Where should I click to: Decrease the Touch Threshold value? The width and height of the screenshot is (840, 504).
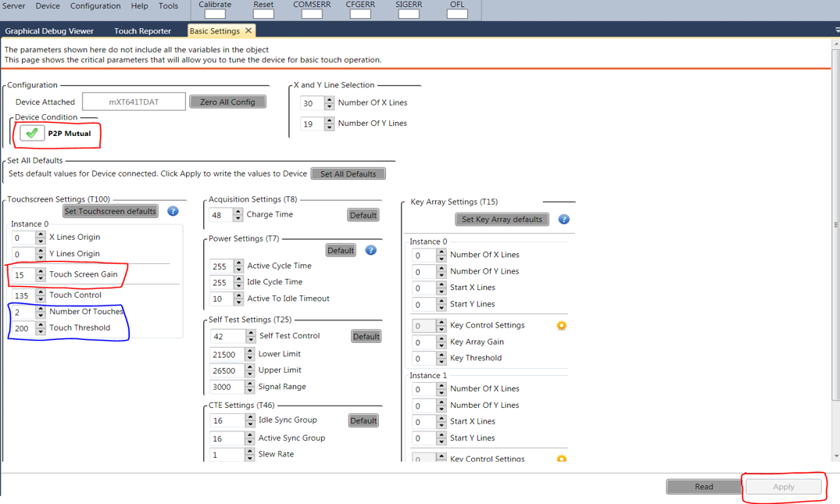coord(40,332)
